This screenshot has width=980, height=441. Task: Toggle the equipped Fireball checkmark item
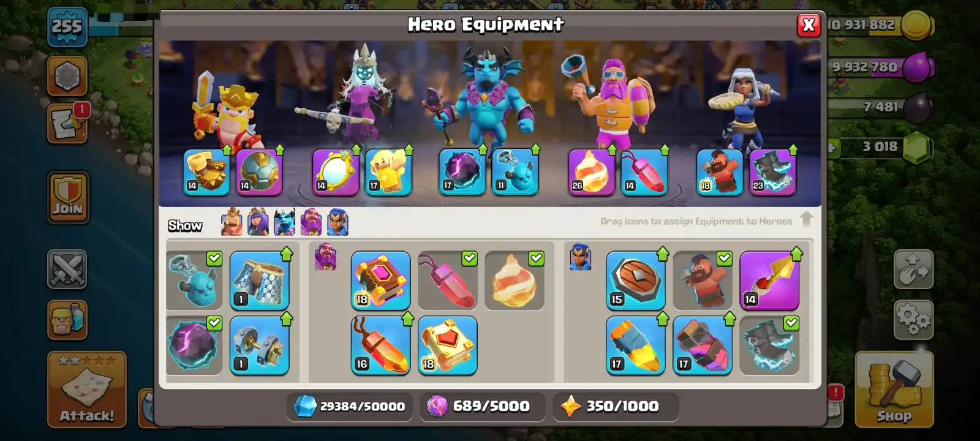pos(514,280)
